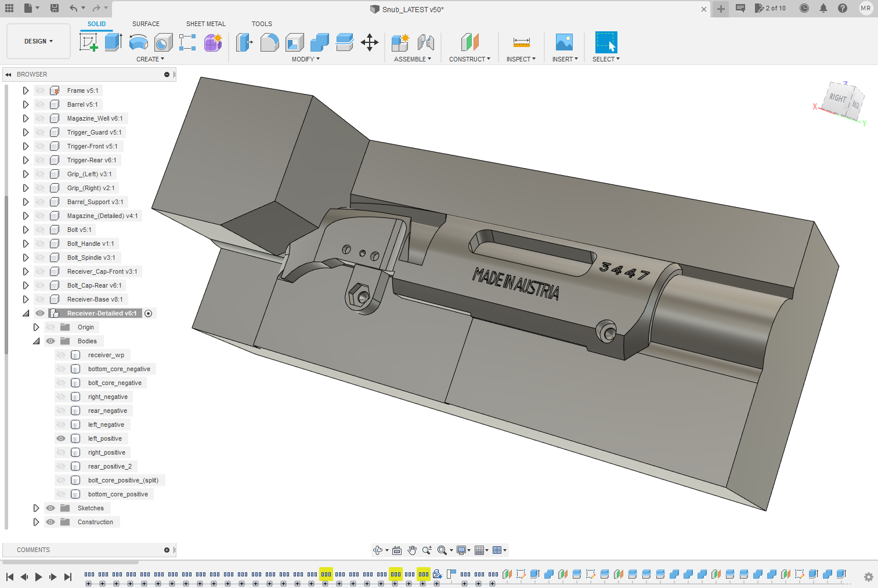Show the receiver_wp body
878x588 pixels.
[61, 355]
